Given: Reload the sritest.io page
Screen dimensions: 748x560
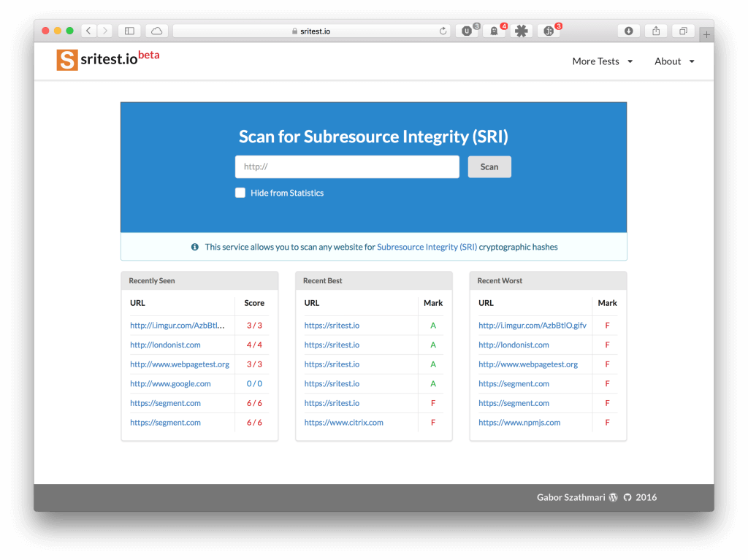Looking at the screenshot, I should click(x=443, y=31).
